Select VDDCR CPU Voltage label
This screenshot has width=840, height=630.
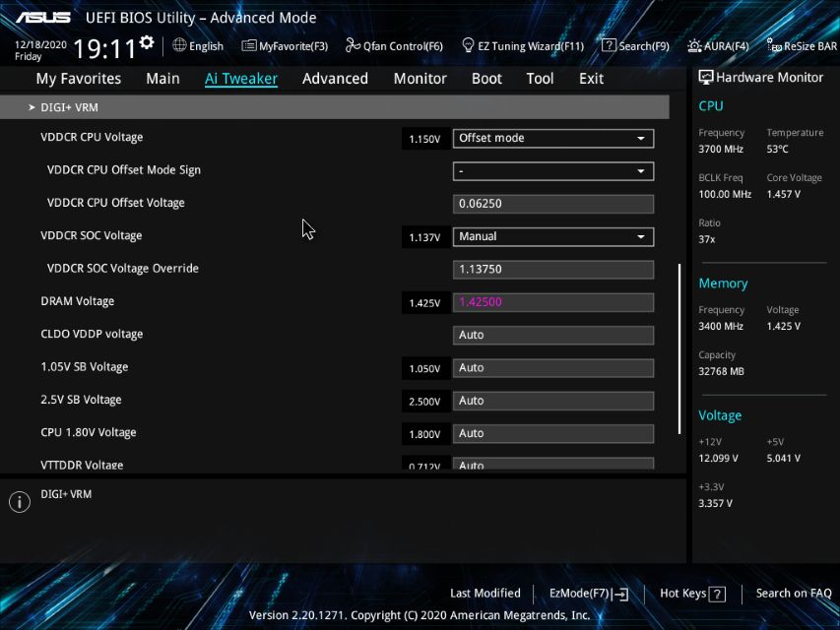pos(92,137)
